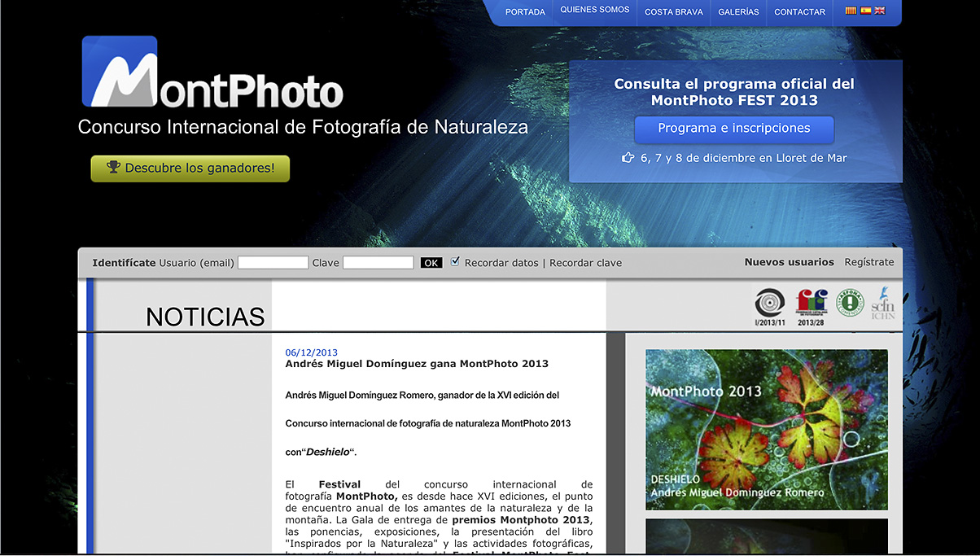Screen dimensions: 980x560
Task: Toggle the Recordar datos checkbox
Action: click(x=455, y=261)
